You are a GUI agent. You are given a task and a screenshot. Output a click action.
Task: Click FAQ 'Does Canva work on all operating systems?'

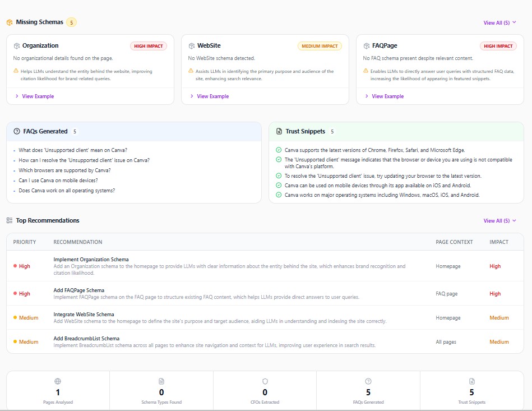(x=67, y=191)
